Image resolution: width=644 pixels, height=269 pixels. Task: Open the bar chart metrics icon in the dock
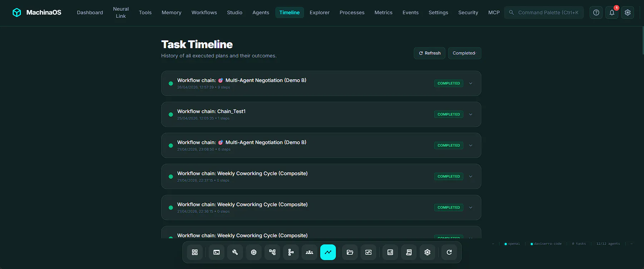tap(390, 252)
